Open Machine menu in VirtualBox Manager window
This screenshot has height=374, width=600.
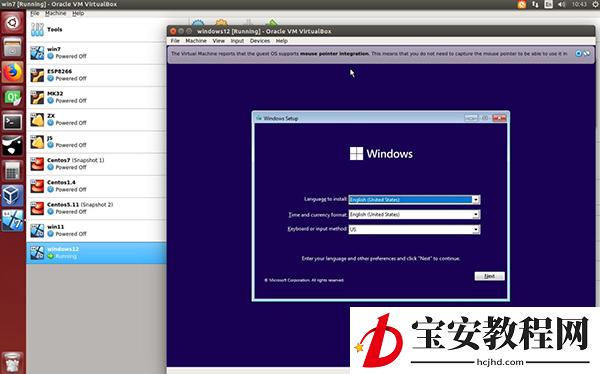click(55, 13)
